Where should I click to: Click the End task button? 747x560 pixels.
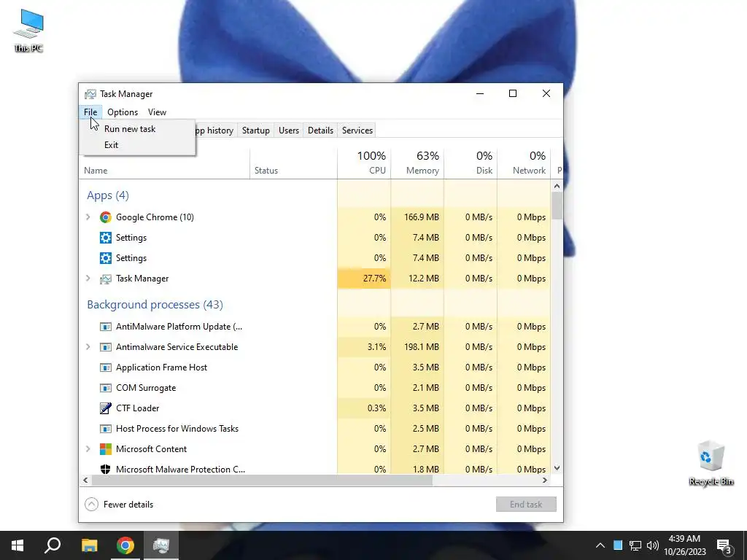click(x=526, y=505)
